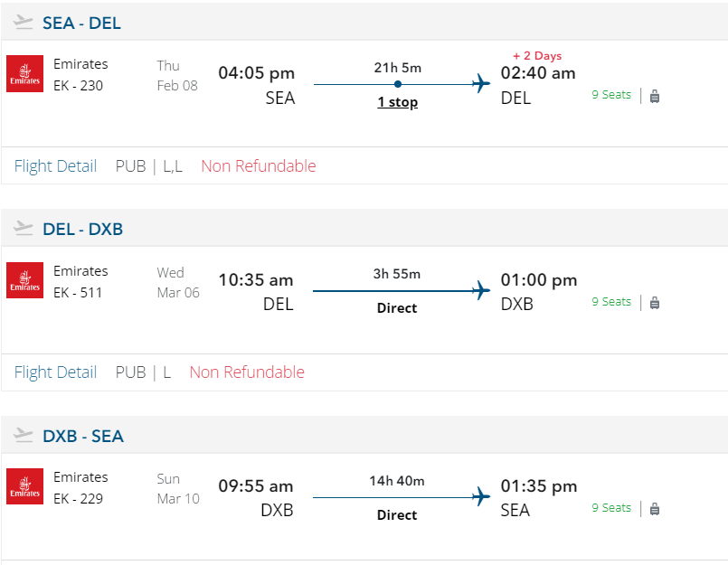Viewport: 728px width, 565px height.
Task: Click the baggage icon for SEA - DEL flight
Action: [655, 96]
